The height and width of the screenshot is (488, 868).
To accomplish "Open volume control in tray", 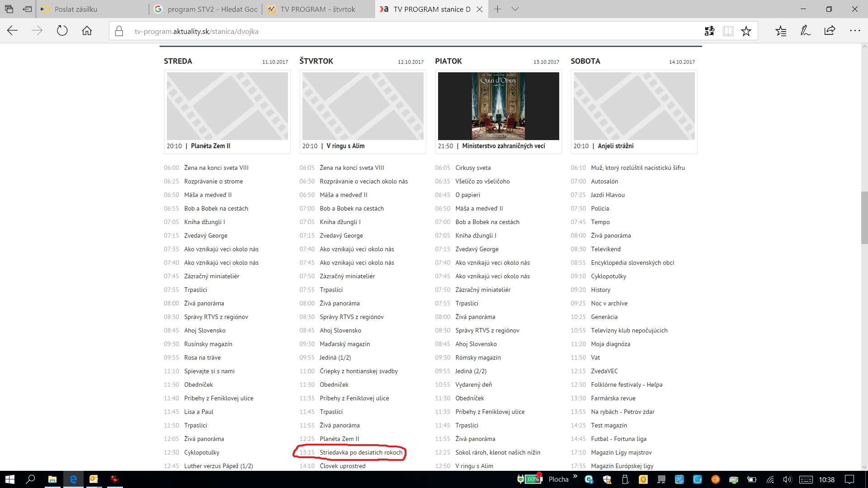I will click(x=787, y=479).
